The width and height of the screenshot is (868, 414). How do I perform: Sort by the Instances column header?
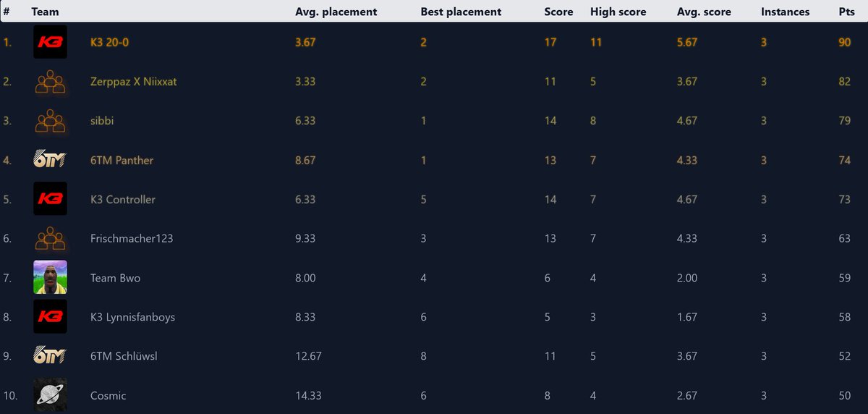point(786,12)
